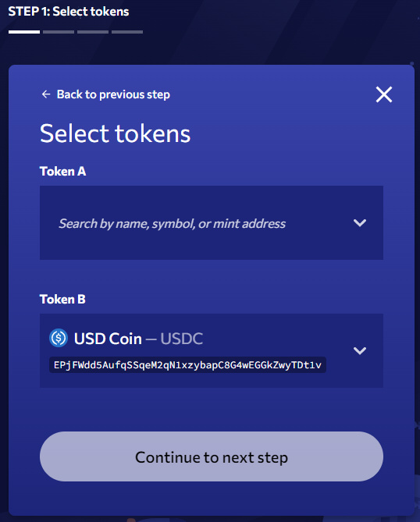Click the Token A search field
This screenshot has width=420, height=522.
211,222
